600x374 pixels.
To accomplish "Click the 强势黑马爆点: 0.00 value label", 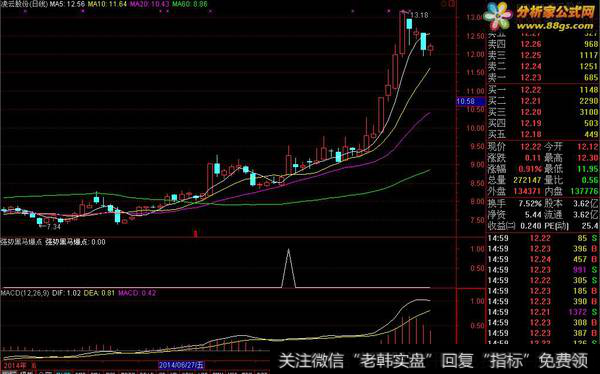I will [75, 242].
